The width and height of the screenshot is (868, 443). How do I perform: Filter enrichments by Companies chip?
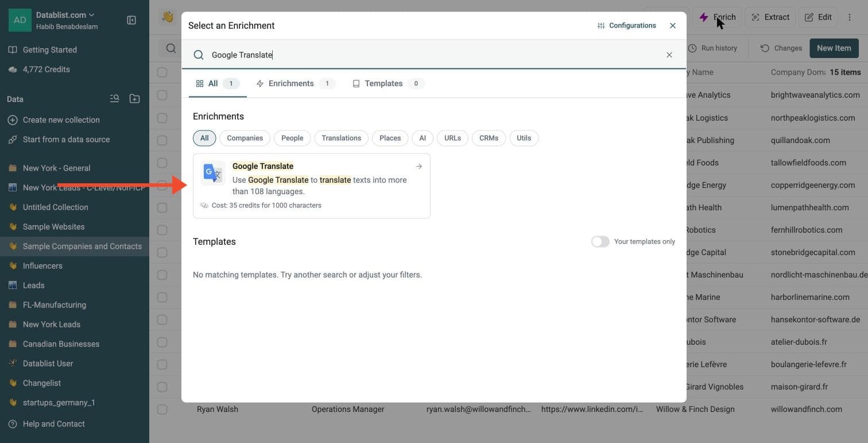coord(245,138)
